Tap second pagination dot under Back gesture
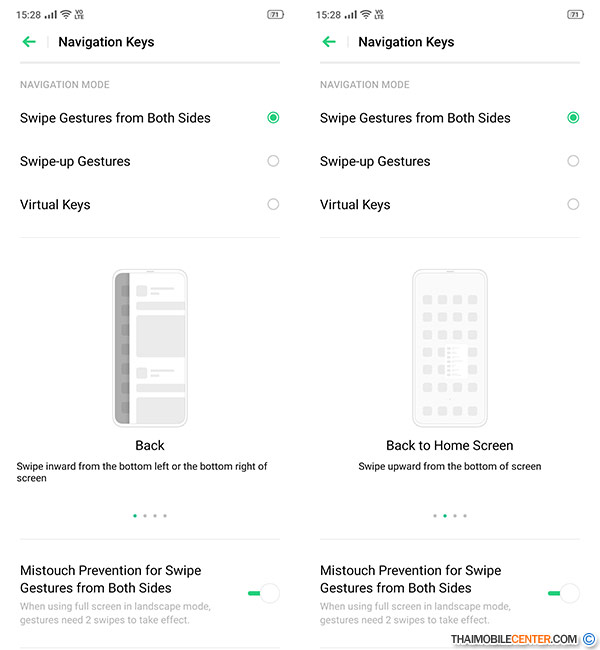The height and width of the screenshot is (650, 600). [x=145, y=516]
